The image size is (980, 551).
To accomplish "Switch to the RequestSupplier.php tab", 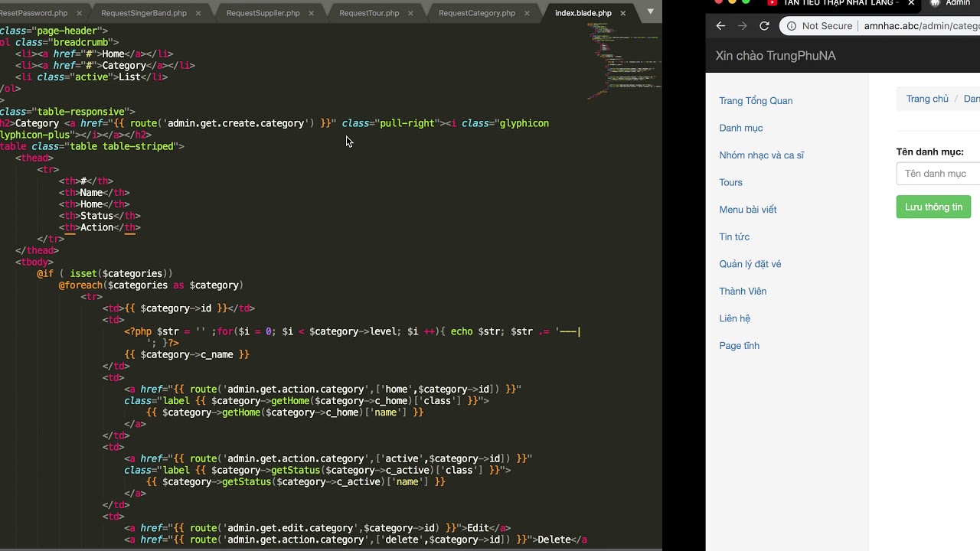I will coord(263,13).
